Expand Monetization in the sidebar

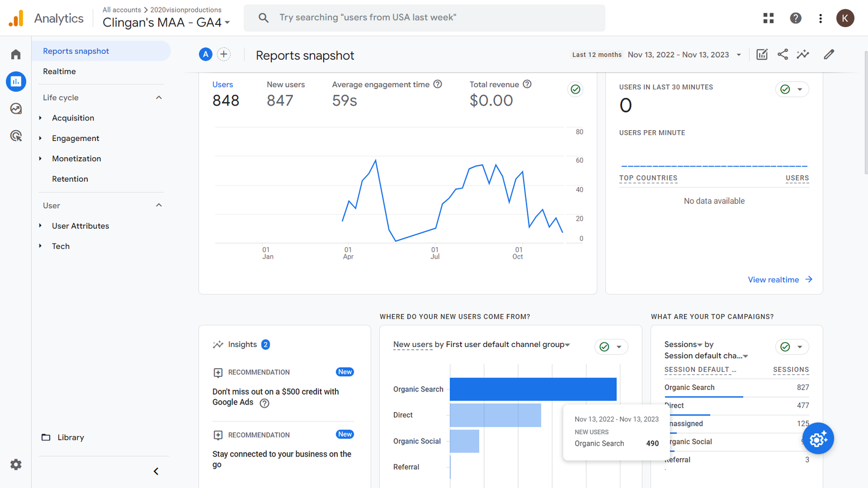tap(40, 158)
